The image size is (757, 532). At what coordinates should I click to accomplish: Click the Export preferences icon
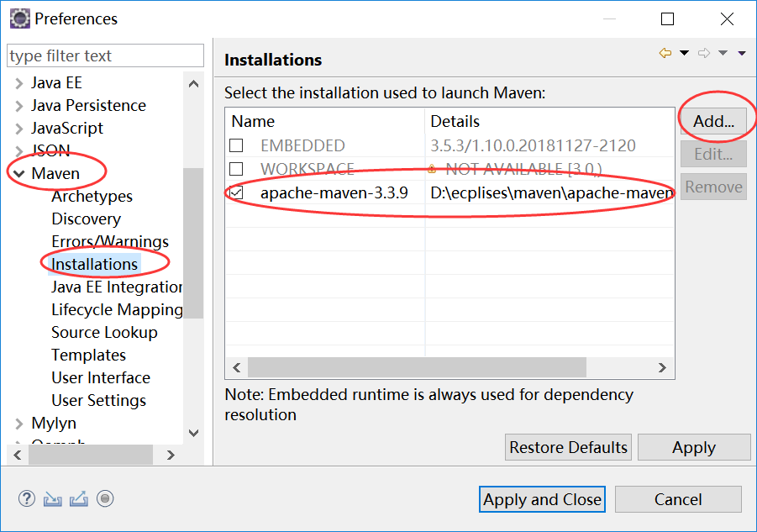[x=79, y=498]
